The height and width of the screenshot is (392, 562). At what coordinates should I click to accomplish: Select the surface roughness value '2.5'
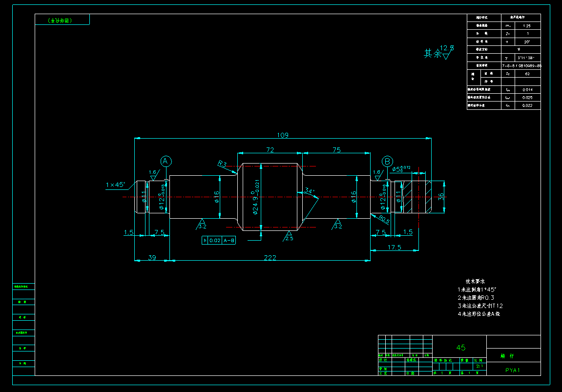click(x=289, y=238)
